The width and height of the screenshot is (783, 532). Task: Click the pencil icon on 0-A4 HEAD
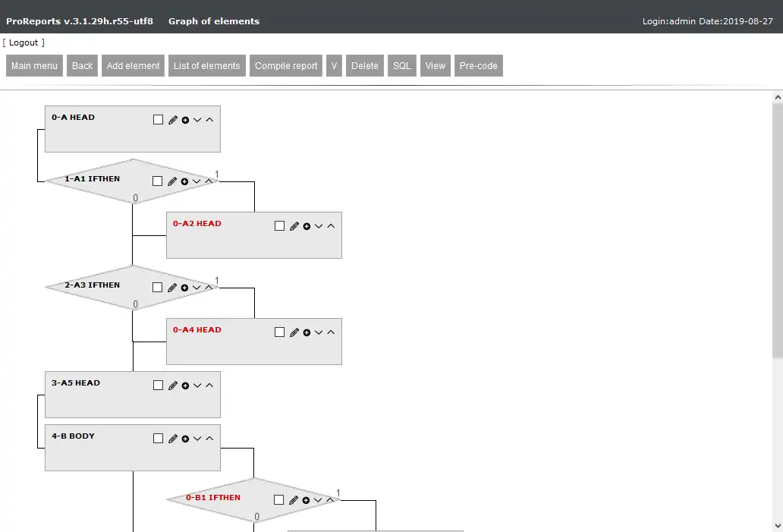pyautogui.click(x=294, y=332)
